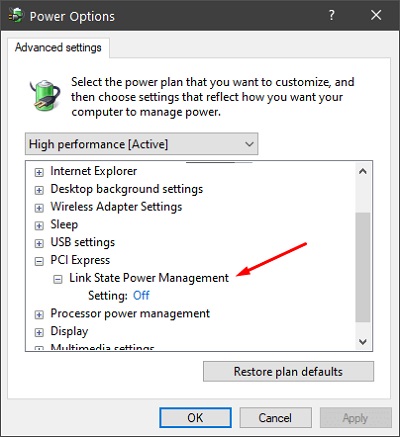The height and width of the screenshot is (437, 400).
Task: Collapse the PCI Express node
Action: pyautogui.click(x=39, y=261)
